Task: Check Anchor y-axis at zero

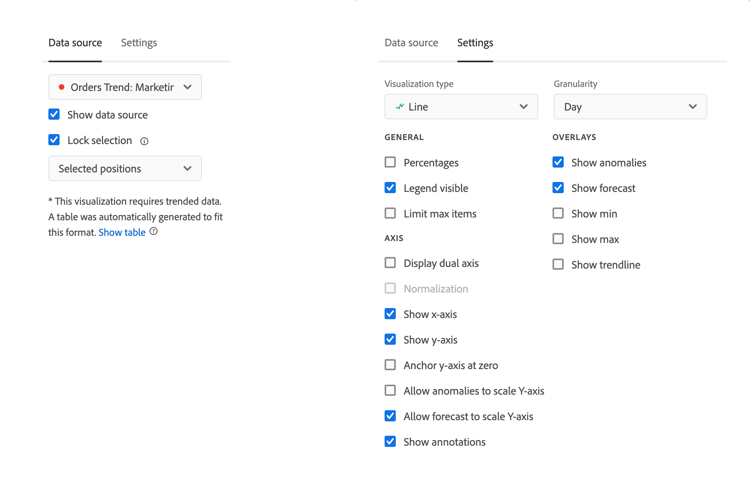Action: pos(390,365)
